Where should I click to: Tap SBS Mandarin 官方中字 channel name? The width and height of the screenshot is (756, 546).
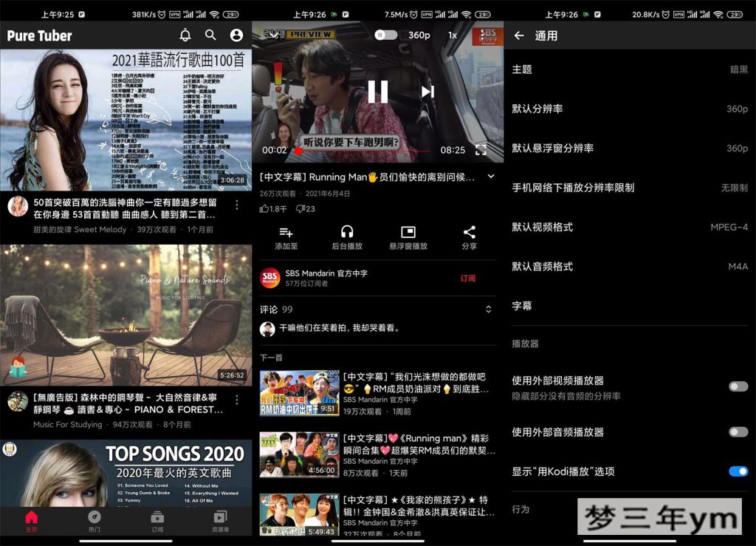(x=326, y=273)
